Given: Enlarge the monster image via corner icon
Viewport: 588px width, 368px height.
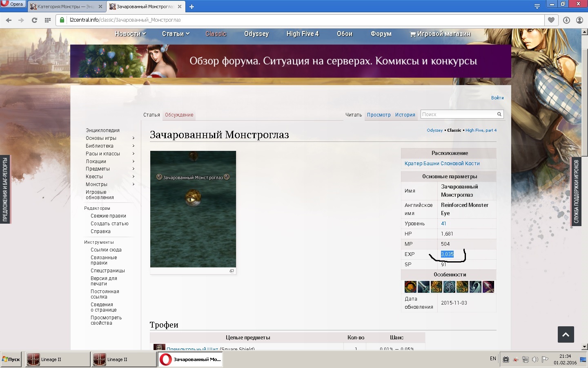Looking at the screenshot, I should [x=232, y=271].
